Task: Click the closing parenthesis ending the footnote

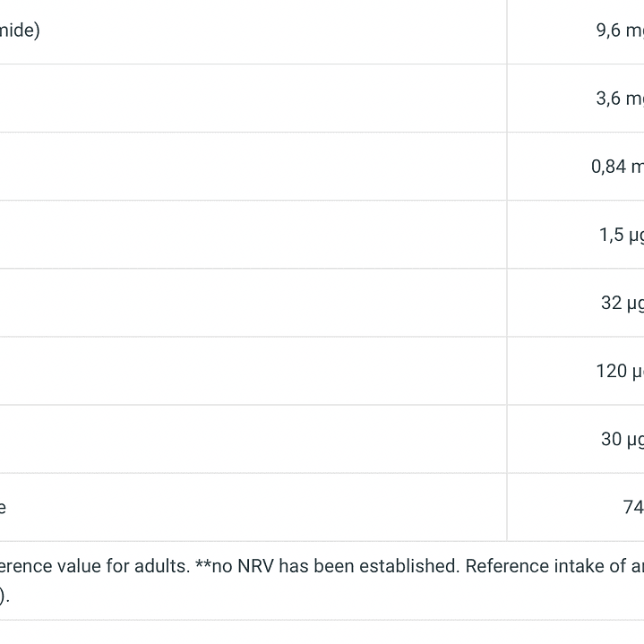Action: 4,596
